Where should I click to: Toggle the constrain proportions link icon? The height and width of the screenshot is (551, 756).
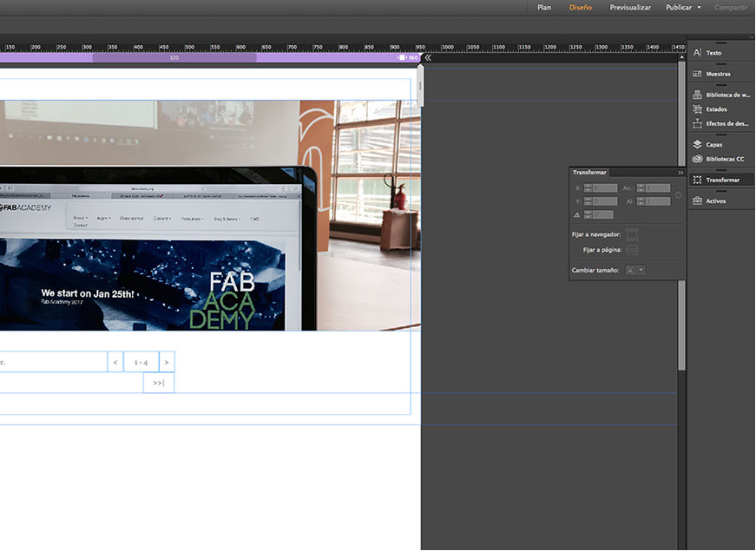678,194
